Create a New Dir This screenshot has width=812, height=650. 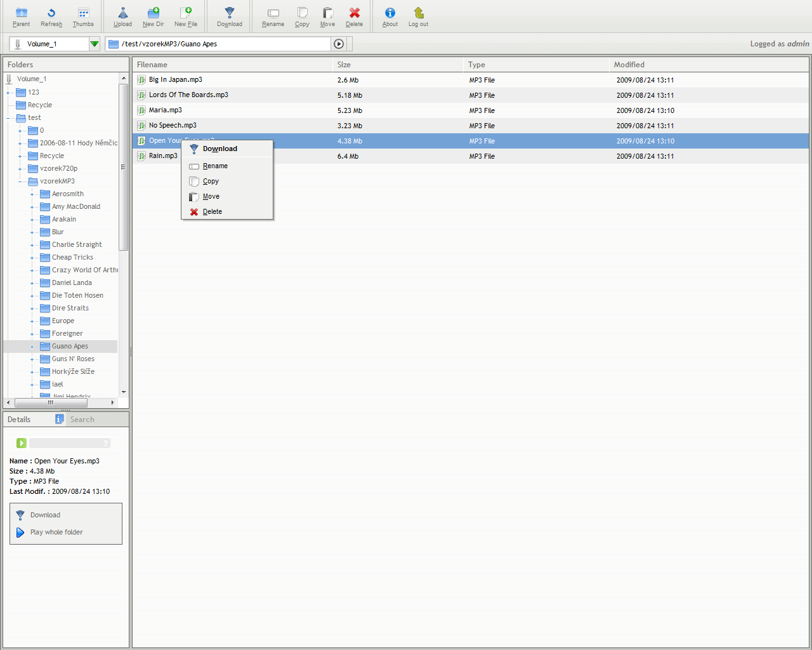pyautogui.click(x=154, y=13)
